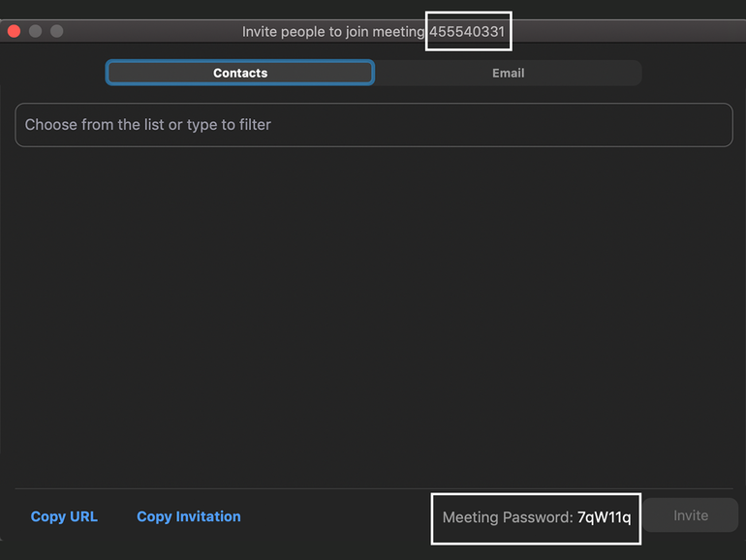This screenshot has width=746, height=560.
Task: Click the "Meeting Password:" label text
Action: coord(507,517)
